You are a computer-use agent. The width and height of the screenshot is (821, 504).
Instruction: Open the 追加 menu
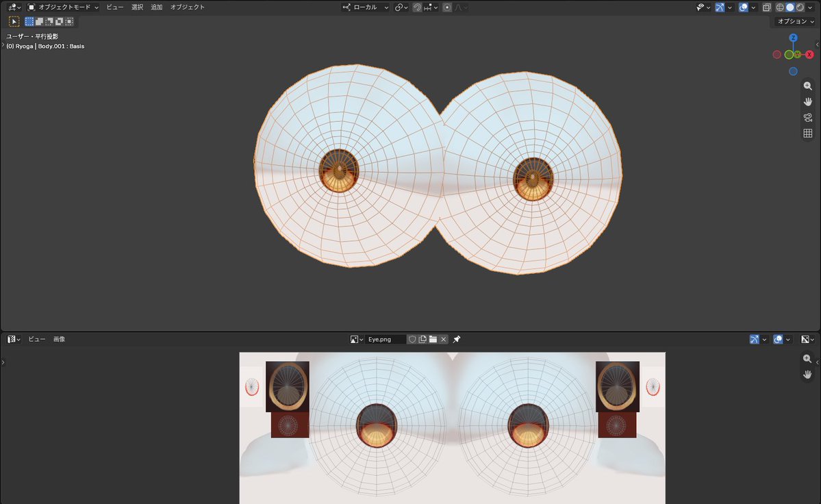[157, 8]
